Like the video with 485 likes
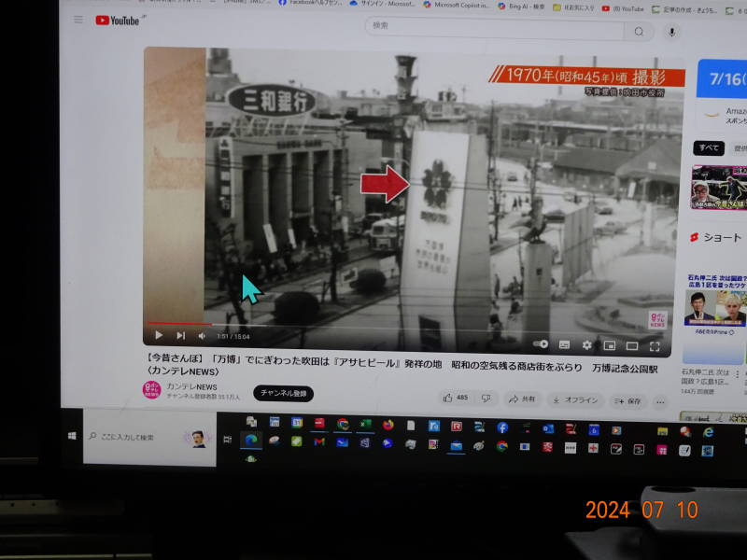The height and width of the screenshot is (560, 747). click(456, 398)
